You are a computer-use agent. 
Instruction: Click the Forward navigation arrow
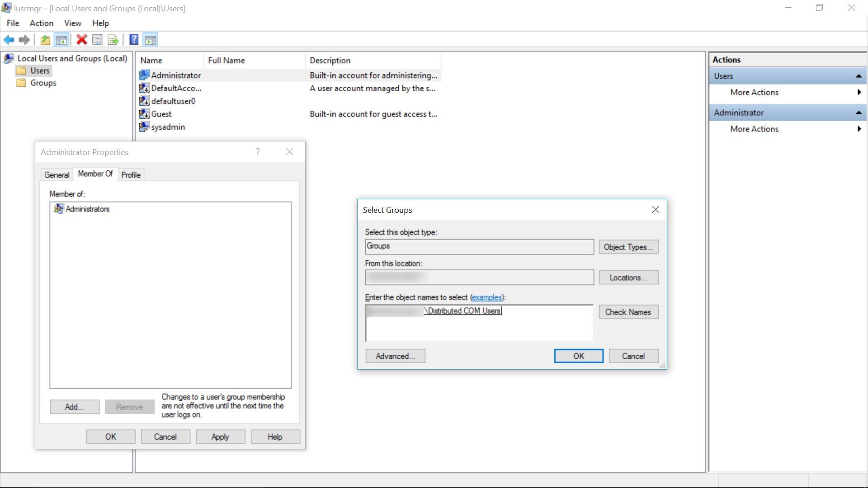pyautogui.click(x=24, y=40)
